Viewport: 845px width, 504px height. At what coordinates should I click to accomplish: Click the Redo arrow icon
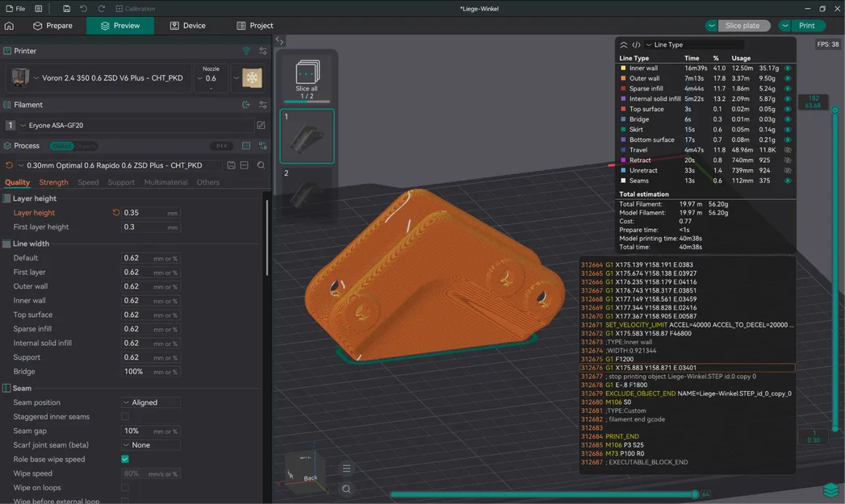click(x=102, y=9)
